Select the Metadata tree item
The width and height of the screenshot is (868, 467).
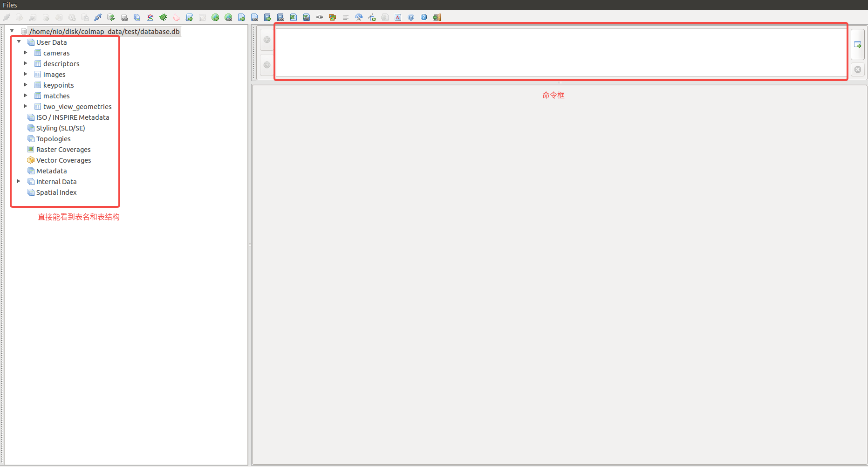pos(51,171)
